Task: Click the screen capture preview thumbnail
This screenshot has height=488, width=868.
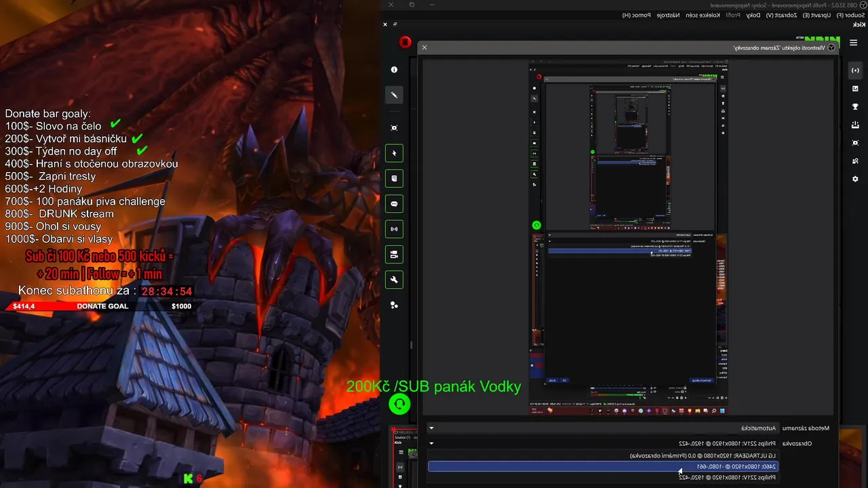Action: click(629, 237)
